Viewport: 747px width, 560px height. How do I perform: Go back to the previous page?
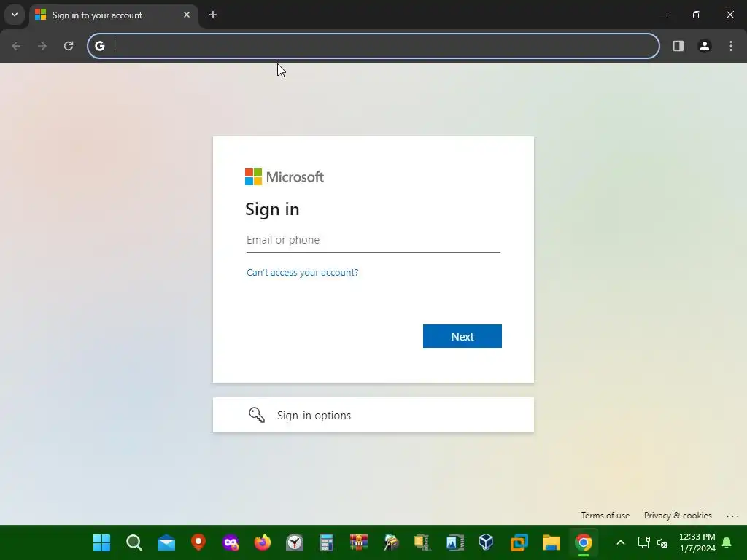pyautogui.click(x=16, y=46)
